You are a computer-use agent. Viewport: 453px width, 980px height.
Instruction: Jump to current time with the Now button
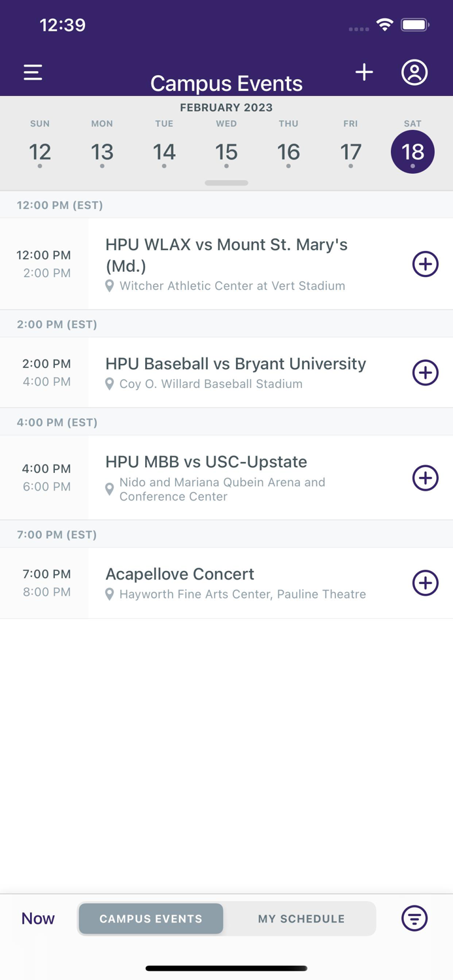[37, 918]
